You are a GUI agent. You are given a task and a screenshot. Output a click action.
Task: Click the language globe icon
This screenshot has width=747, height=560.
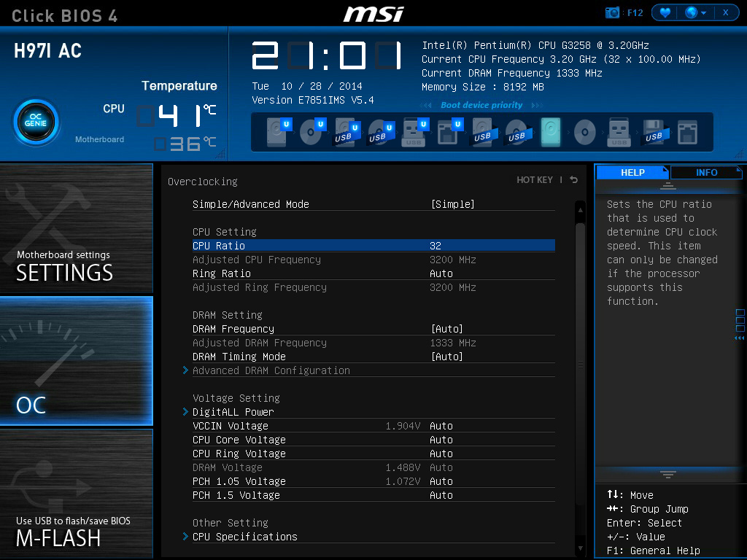pos(692,12)
